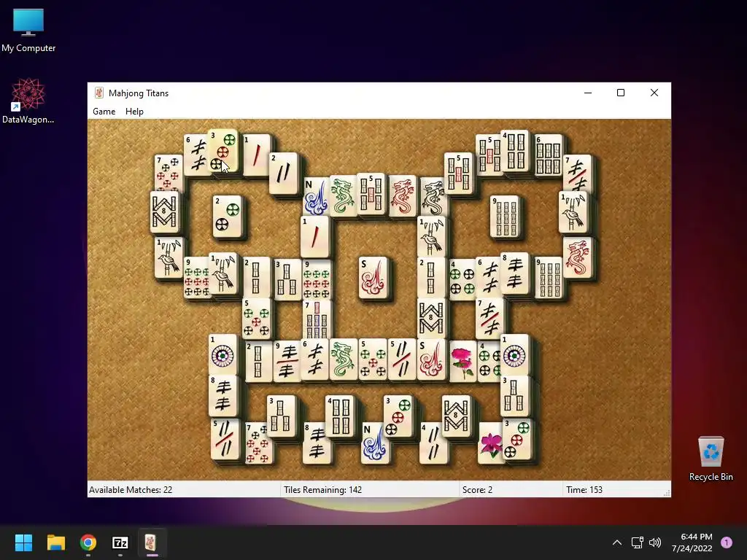Pick the 1 circle tile above the 8 character tile
Image resolution: width=747 pixels, height=560 pixels.
[x=223, y=354]
